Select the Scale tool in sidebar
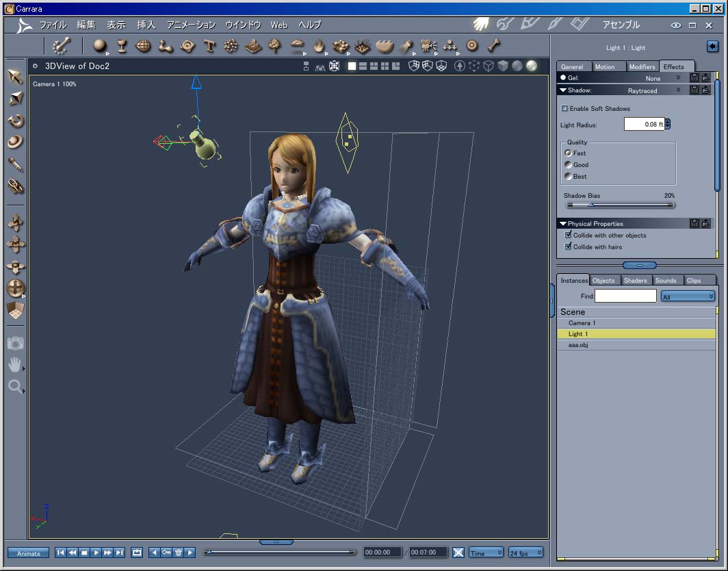Image resolution: width=728 pixels, height=571 pixels. coord(15,99)
